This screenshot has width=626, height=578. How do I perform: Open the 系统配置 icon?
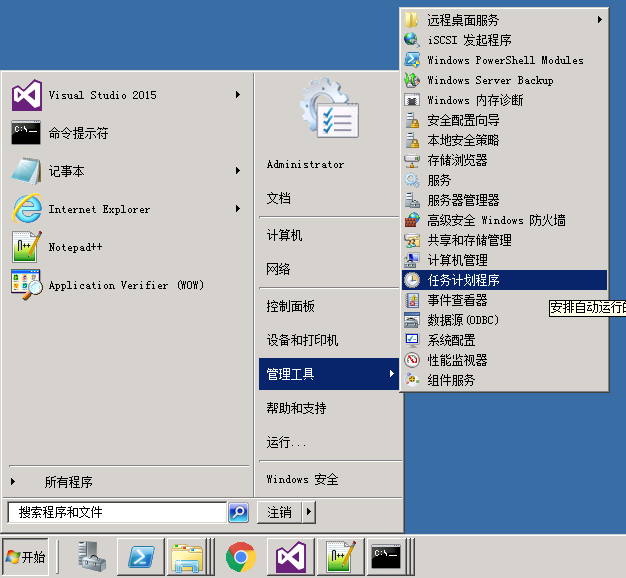click(412, 340)
